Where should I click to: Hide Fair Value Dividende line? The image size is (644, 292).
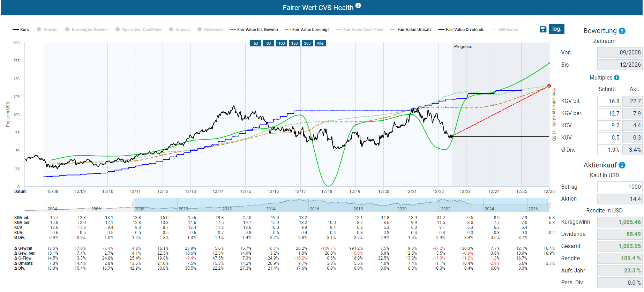point(461,30)
